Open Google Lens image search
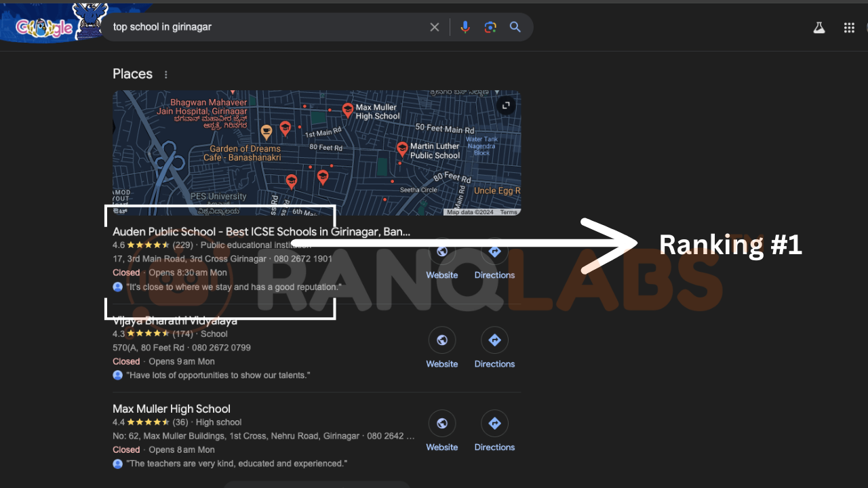868x488 pixels. coord(490,27)
